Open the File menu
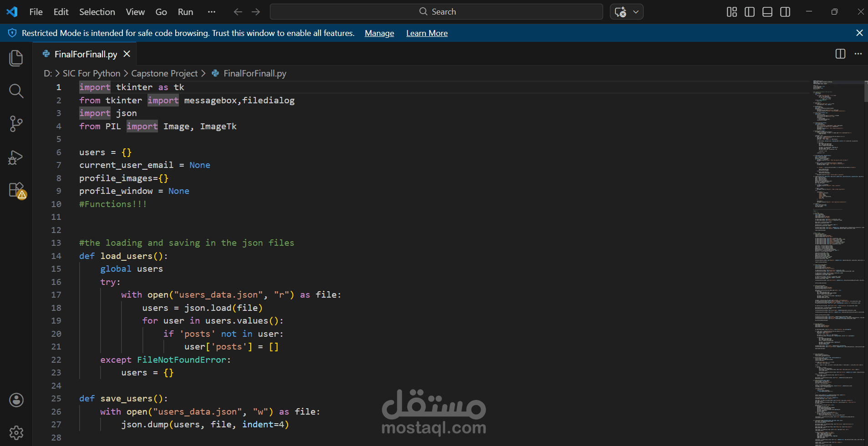The height and width of the screenshot is (446, 868). tap(36, 12)
